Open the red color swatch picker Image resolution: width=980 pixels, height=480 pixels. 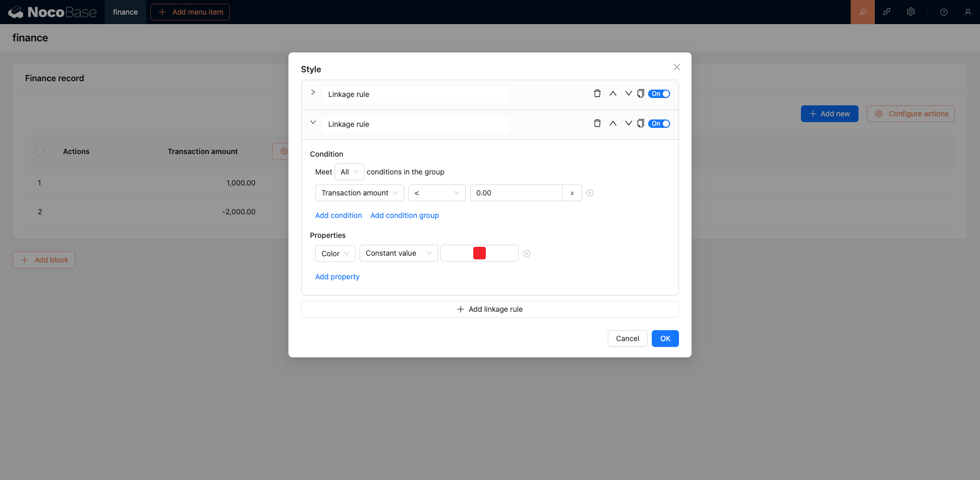click(479, 254)
